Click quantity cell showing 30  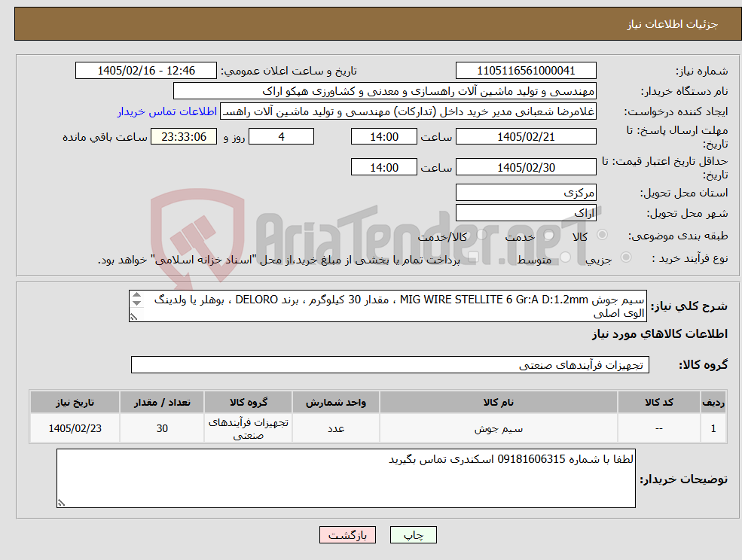point(162,428)
